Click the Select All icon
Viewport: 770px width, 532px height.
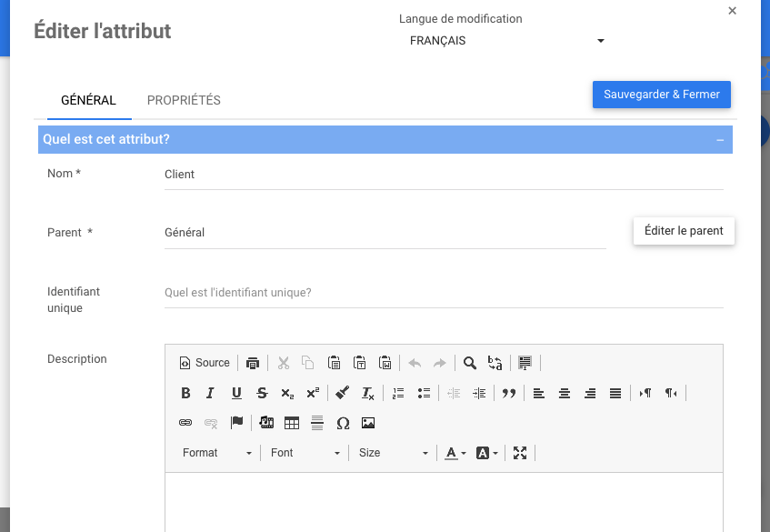click(x=525, y=363)
